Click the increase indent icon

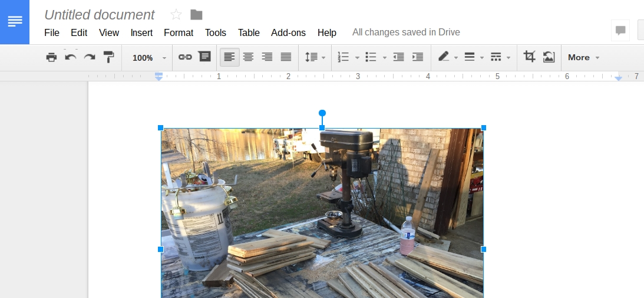point(418,57)
